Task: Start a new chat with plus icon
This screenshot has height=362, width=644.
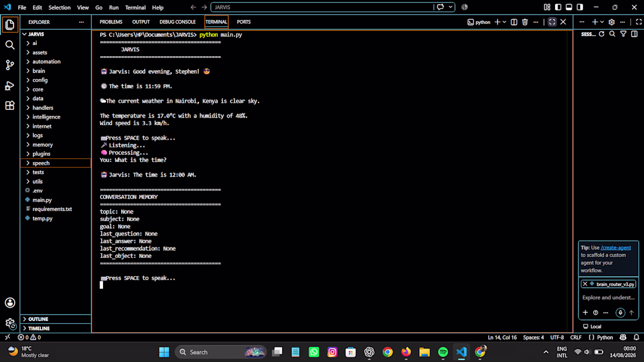Action: [595, 22]
